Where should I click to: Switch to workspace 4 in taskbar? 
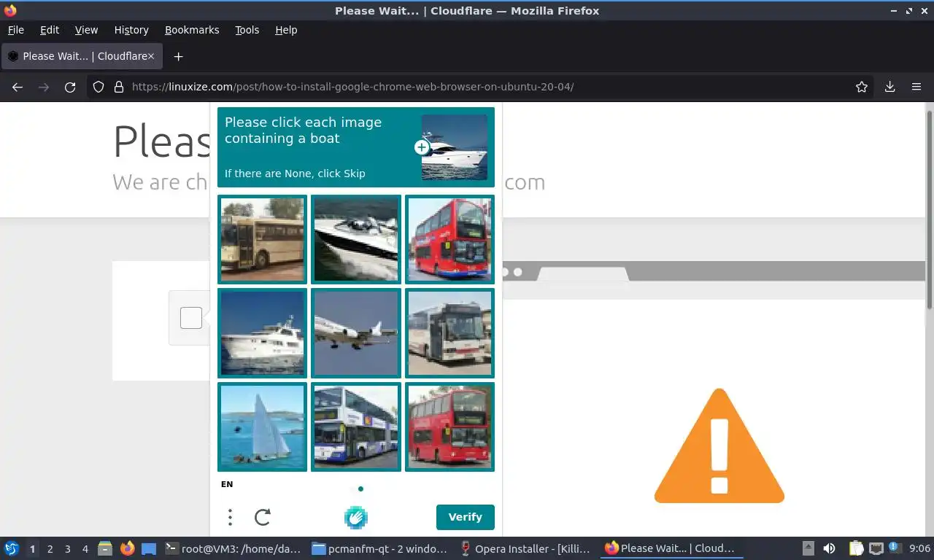(85, 548)
